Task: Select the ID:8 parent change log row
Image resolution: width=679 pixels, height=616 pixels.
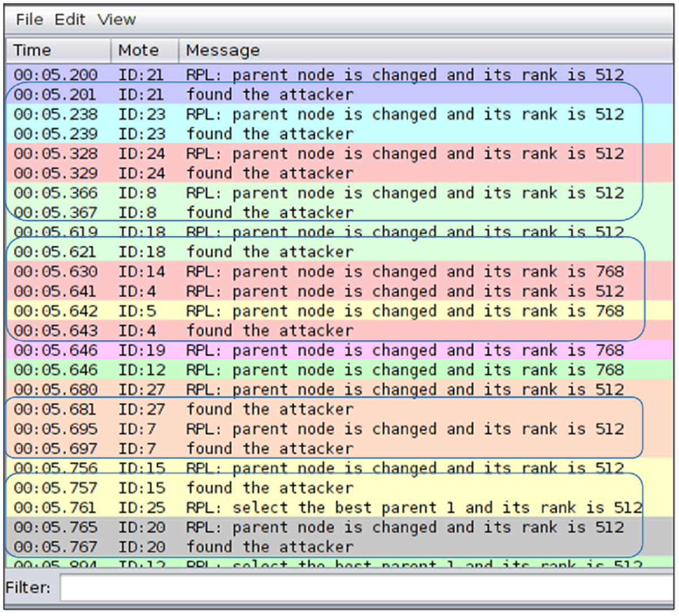Action: coord(339,192)
